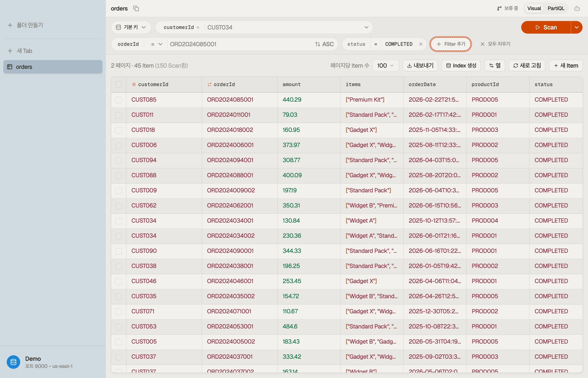This screenshot has height=378, width=588.
Task: Open the items-per-page 100 dropdown
Action: (385, 66)
